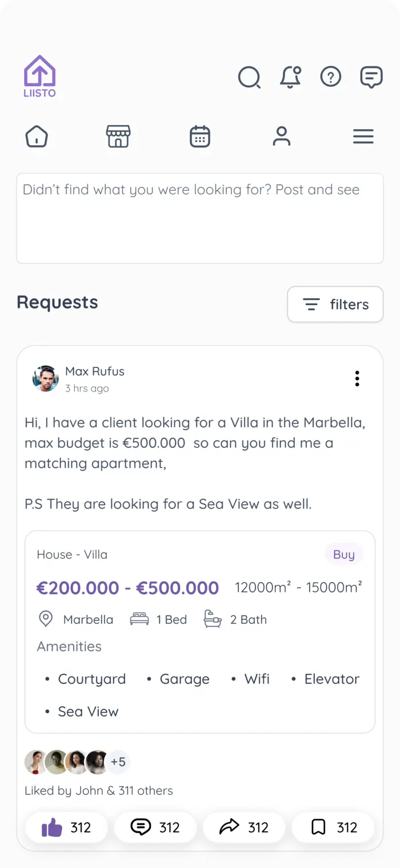
Task: Click the Buy tag on listing
Action: (344, 554)
